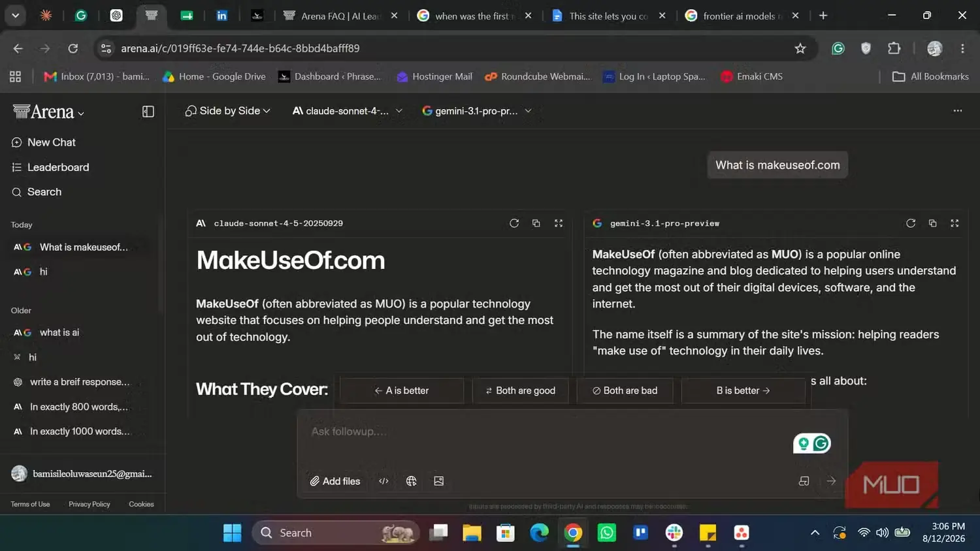View site information for arena.ai
This screenshot has width=980, height=551.
coord(106,48)
